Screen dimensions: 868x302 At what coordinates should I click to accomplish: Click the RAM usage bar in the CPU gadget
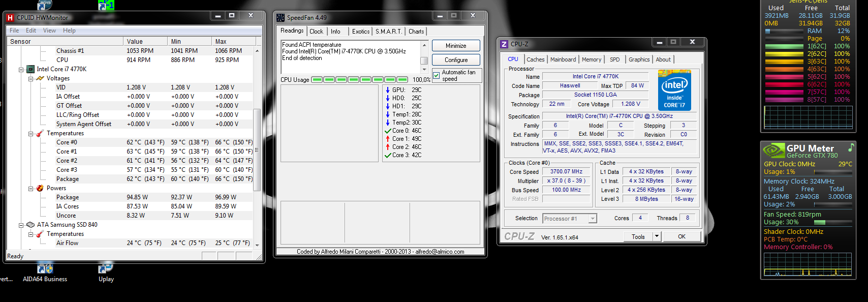tap(785, 31)
